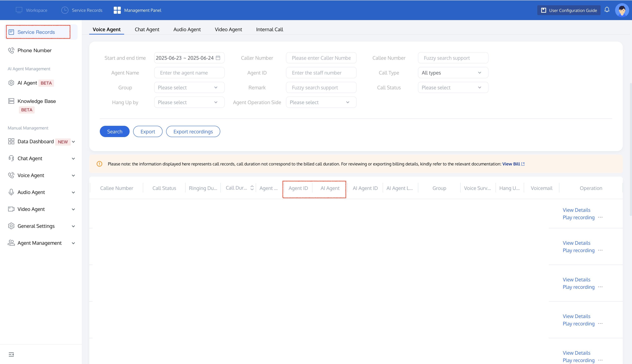Open Knowledge Base from sidebar
Image resolution: width=632 pixels, height=364 pixels.
click(x=37, y=101)
